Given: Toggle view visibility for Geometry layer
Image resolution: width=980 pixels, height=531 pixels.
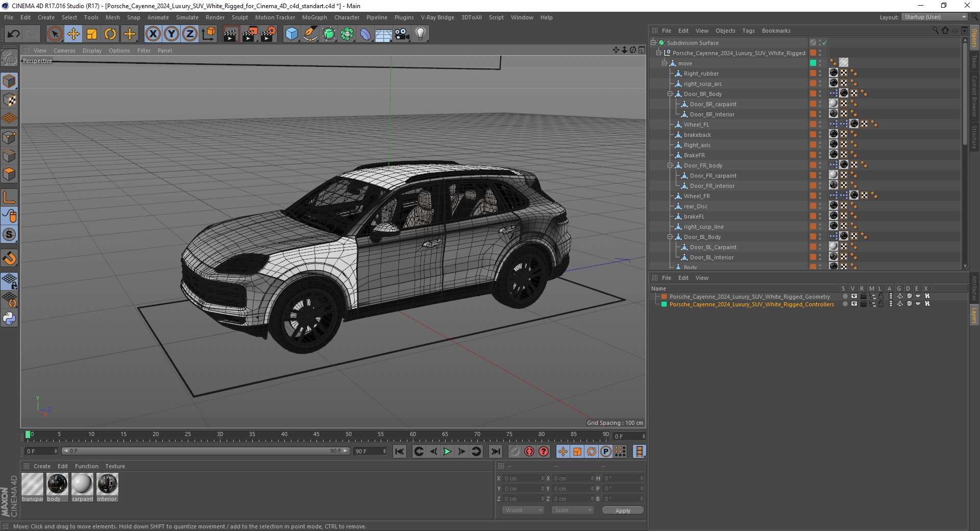Looking at the screenshot, I should coord(853,296).
